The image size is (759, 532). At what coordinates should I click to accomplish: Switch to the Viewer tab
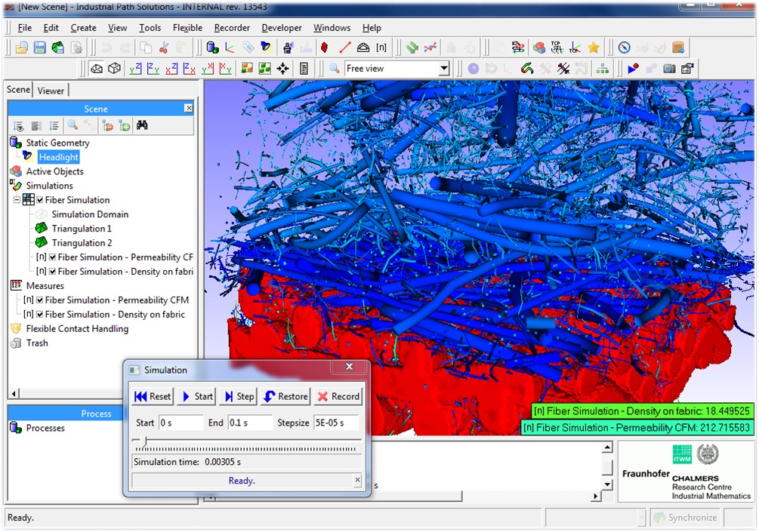point(51,90)
